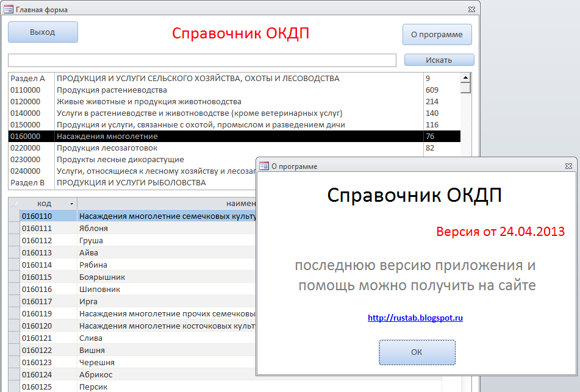Viewport: 580px width, 392px height.
Task: Click the Груша cell
Action: [167, 240]
